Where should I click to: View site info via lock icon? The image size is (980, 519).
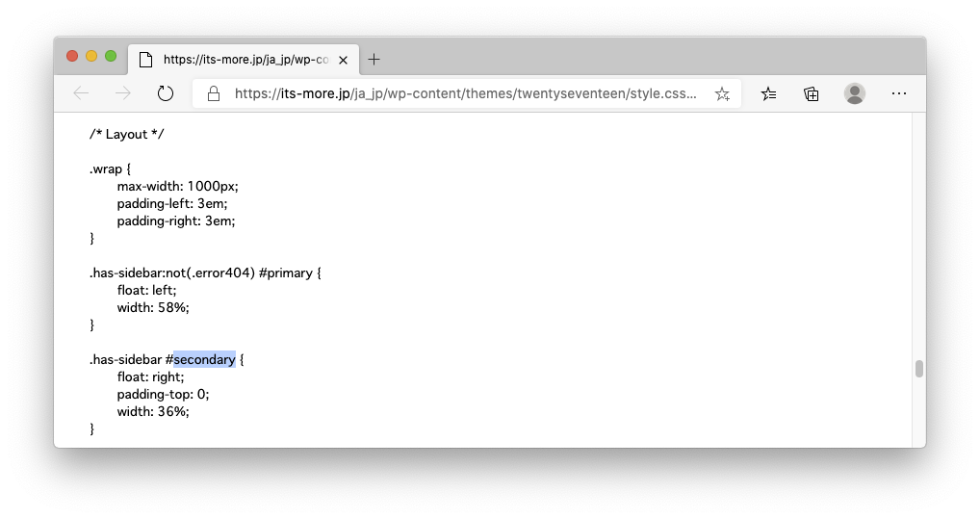coord(214,93)
